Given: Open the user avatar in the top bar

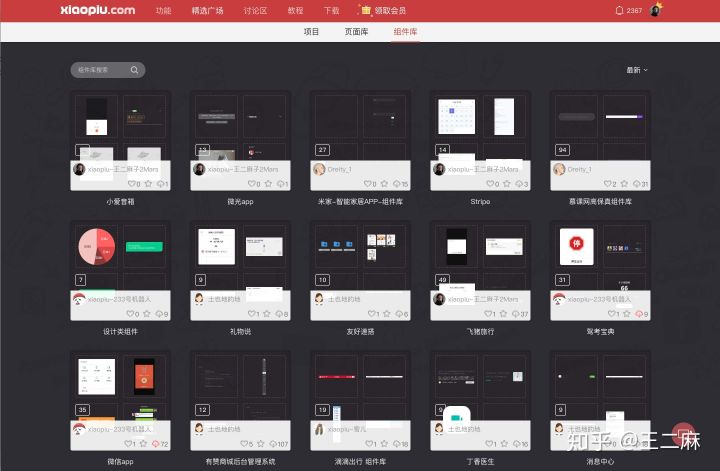Looking at the screenshot, I should [x=656, y=10].
